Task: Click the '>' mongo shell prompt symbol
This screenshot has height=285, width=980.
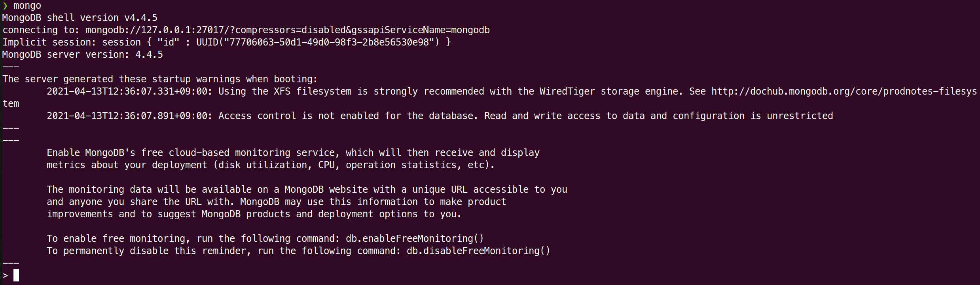Action: pyautogui.click(x=5, y=275)
